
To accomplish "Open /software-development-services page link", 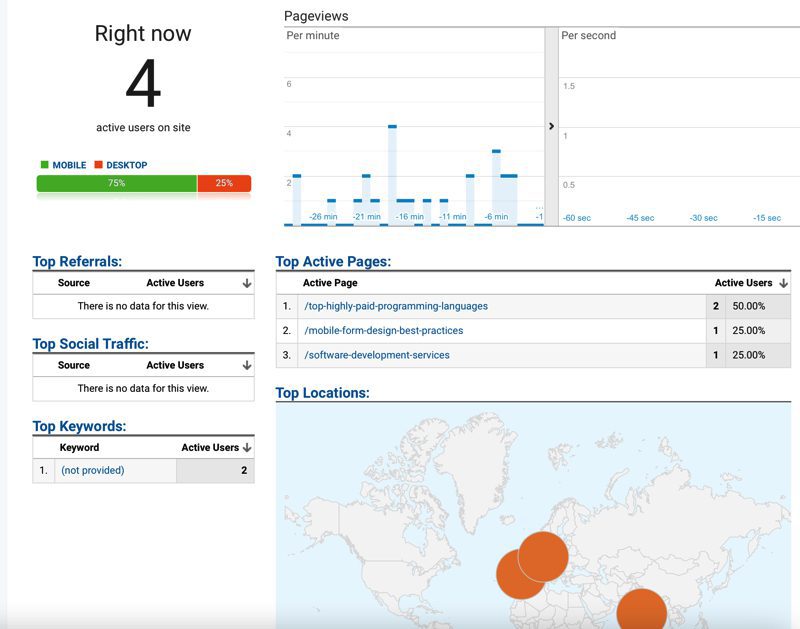I will point(377,355).
